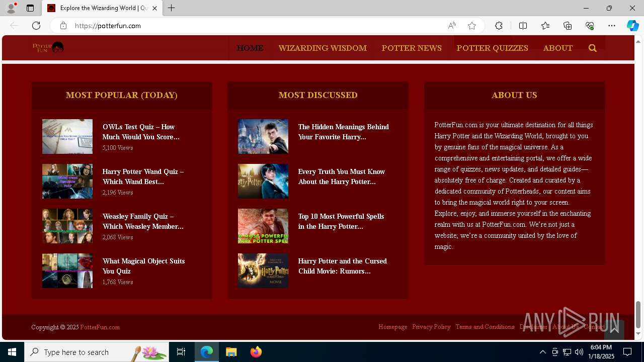Open Copilot sidebar icon
This screenshot has height=362, width=644.
632,26
